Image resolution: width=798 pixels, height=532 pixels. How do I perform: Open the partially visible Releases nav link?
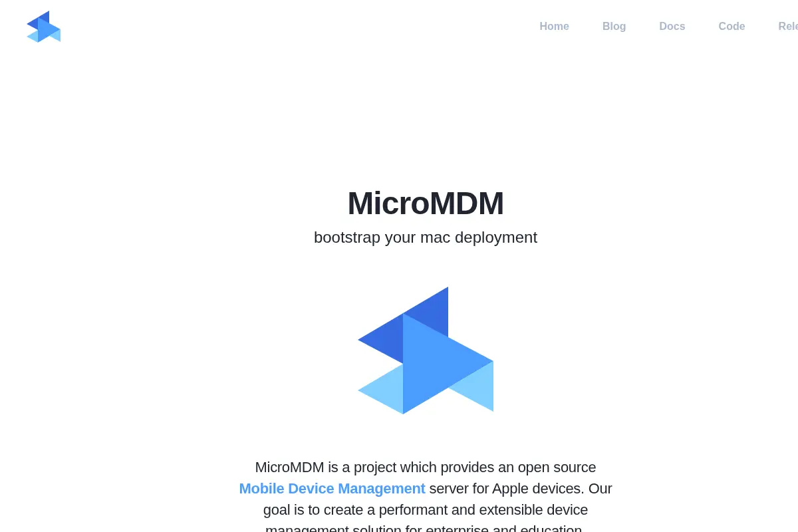pos(788,27)
